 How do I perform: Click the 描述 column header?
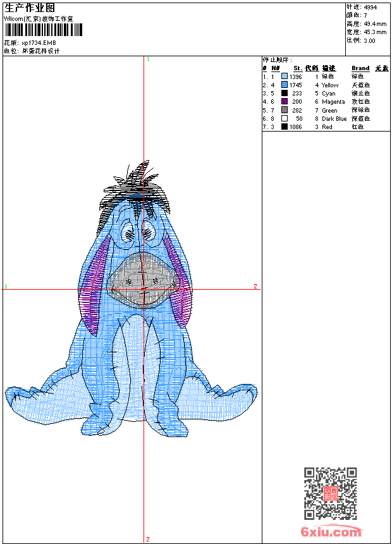tap(329, 68)
